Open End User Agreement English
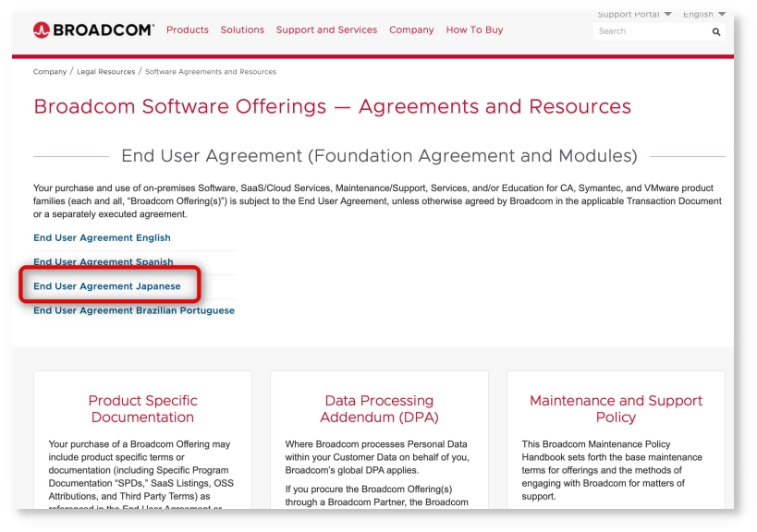This screenshot has height=532, width=757. pos(102,238)
